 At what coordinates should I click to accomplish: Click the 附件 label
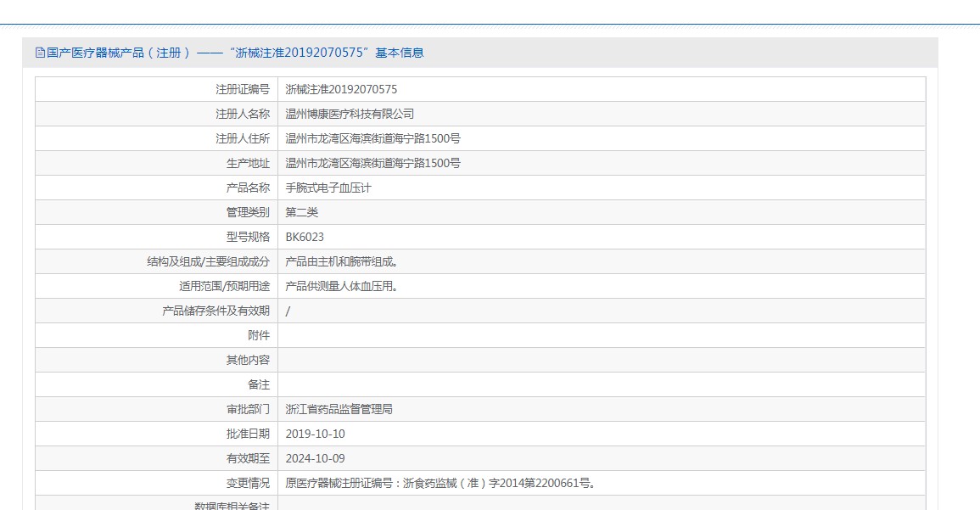pos(259,336)
